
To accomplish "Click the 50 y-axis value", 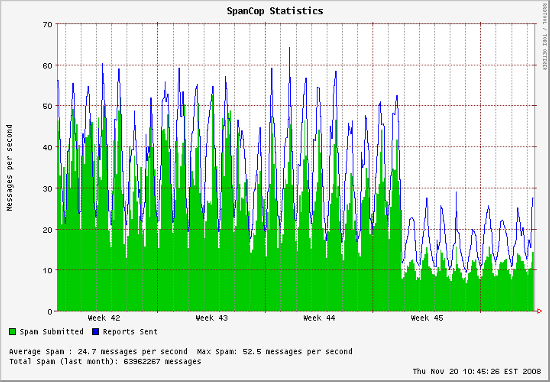I will pyautogui.click(x=48, y=106).
